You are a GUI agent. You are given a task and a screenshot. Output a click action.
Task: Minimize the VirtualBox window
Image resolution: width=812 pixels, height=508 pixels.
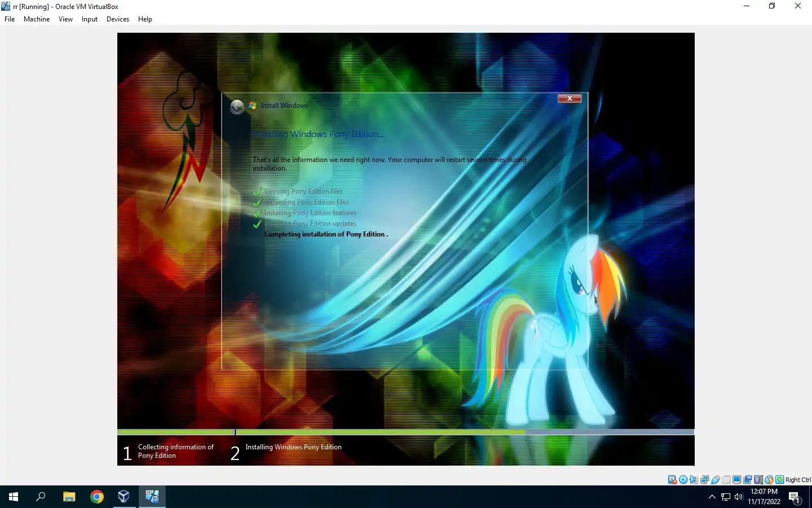tap(747, 6)
